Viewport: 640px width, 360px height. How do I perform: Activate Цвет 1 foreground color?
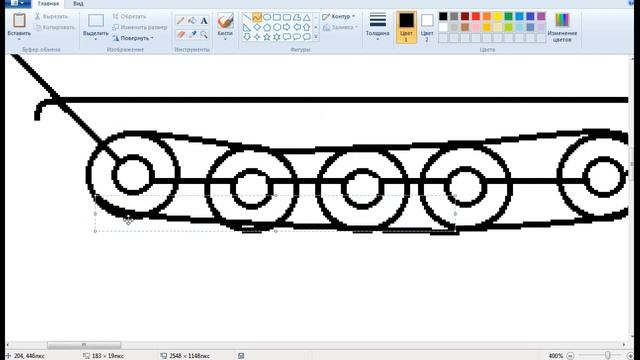(x=406, y=27)
